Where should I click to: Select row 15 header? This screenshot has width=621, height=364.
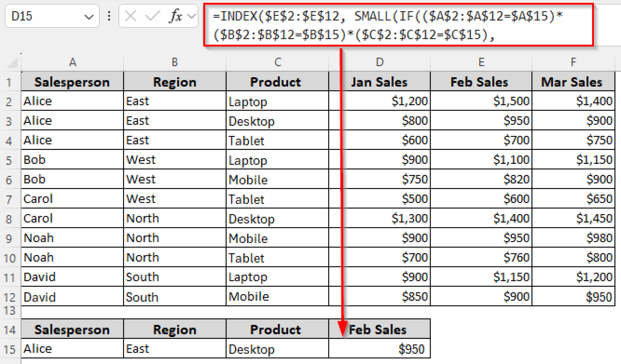10,348
